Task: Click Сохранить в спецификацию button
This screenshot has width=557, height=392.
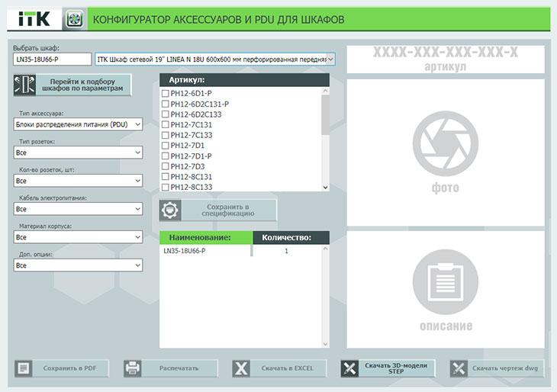Action: [217, 210]
